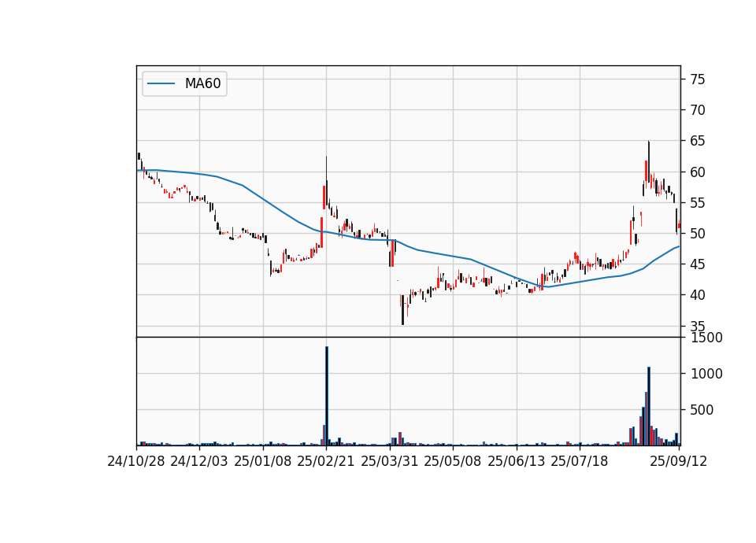
Task: Select the 25/02/21 date label
Action: 326,461
